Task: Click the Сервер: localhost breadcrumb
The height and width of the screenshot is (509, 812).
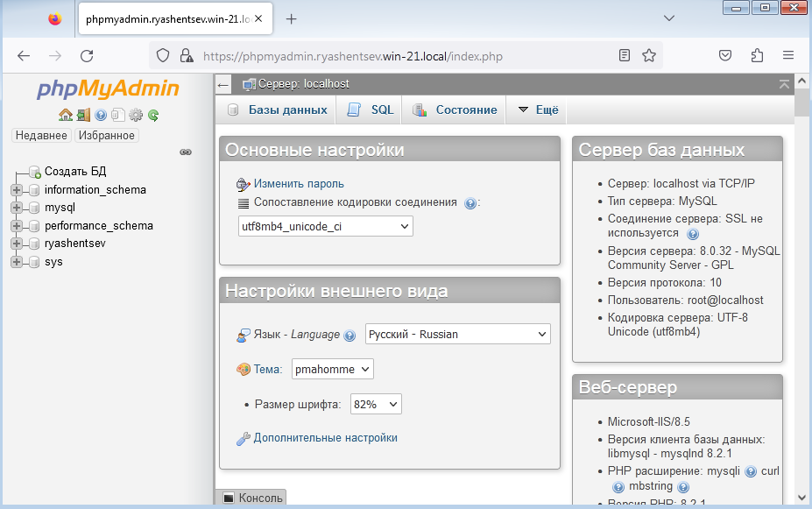Action: pos(303,84)
